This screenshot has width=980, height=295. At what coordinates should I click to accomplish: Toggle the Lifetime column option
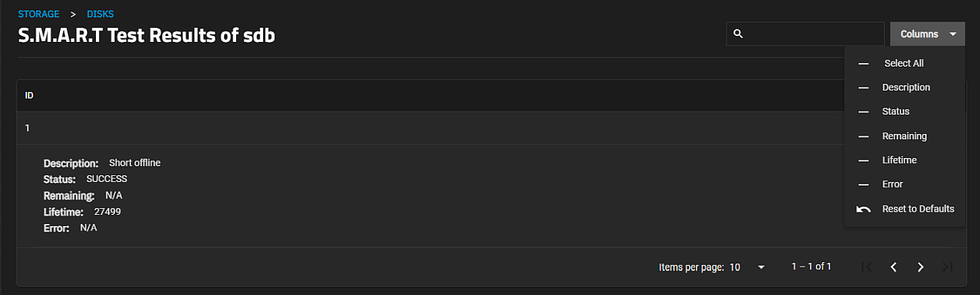(904, 160)
